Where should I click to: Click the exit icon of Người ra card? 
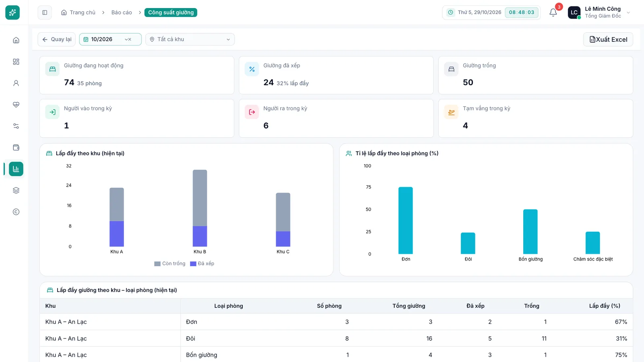click(x=252, y=112)
